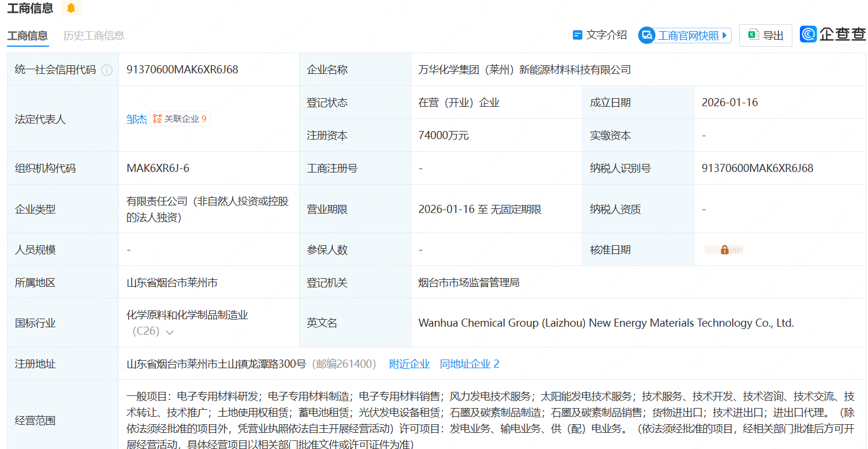Image resolution: width=868 pixels, height=449 pixels.
Task: Switch to 历史工商信息 tab
Action: point(94,36)
